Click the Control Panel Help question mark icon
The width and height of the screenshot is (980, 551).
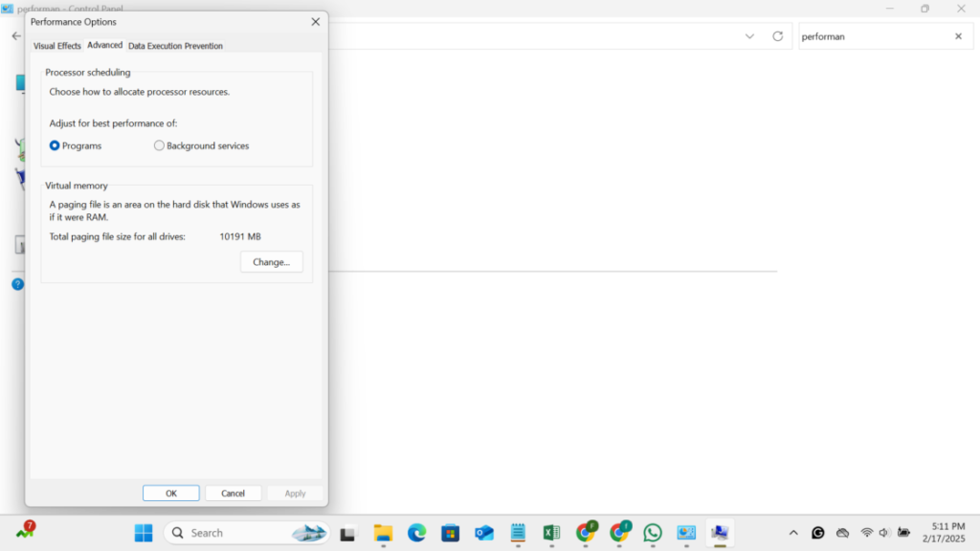pos(16,283)
